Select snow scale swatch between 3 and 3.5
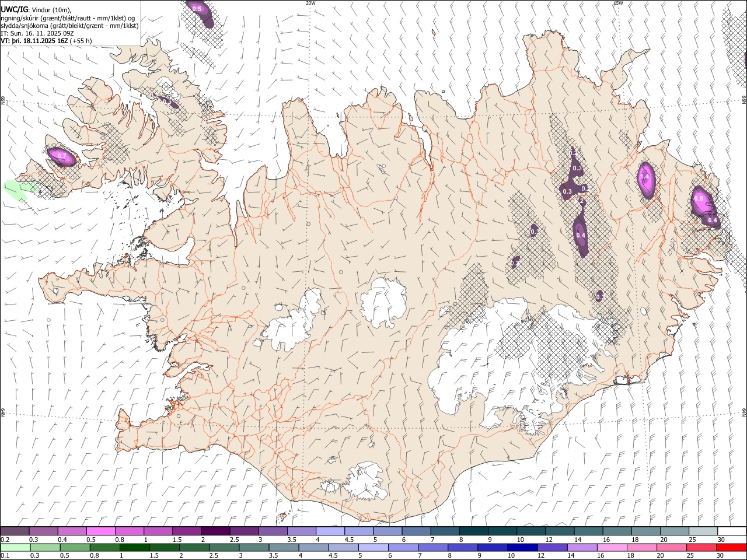Viewport: 747px width, 560px height. [x=273, y=531]
